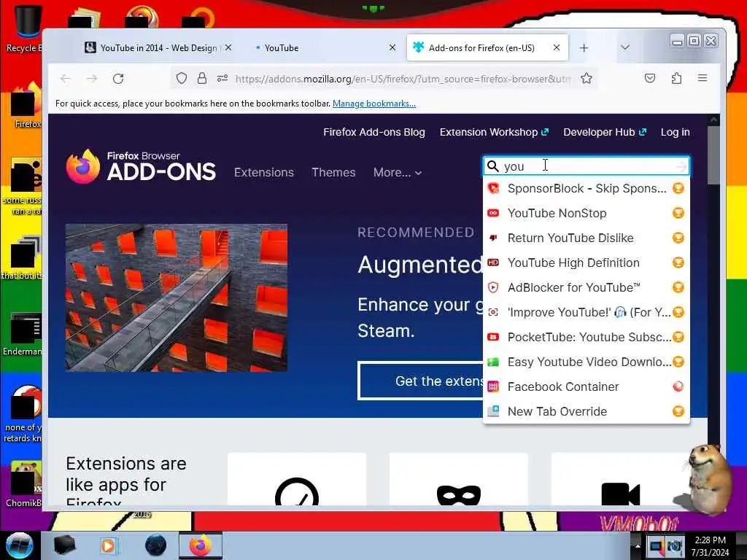Screen dimensions: 747x560
Task: Open the Firefox taskbar button
Action: 201,545
